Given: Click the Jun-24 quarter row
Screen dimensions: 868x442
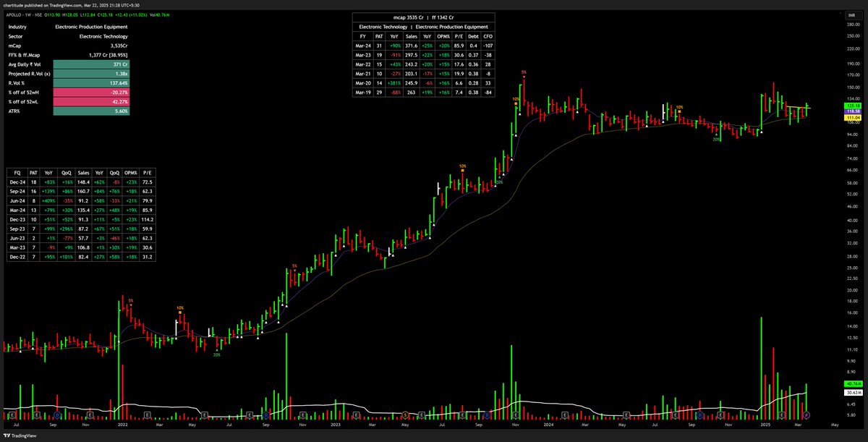Looking at the screenshot, I should coord(80,202).
